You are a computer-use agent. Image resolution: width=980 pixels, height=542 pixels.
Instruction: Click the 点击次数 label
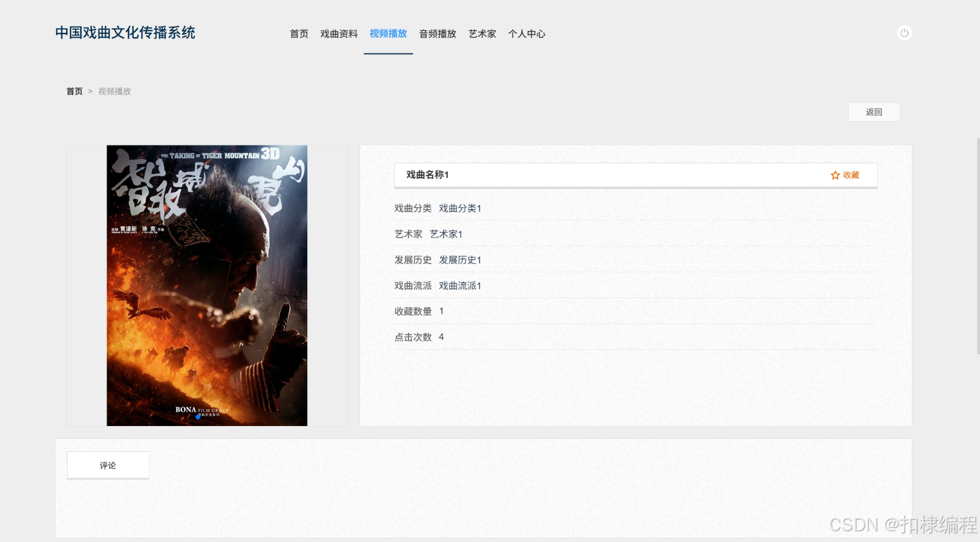tap(413, 337)
